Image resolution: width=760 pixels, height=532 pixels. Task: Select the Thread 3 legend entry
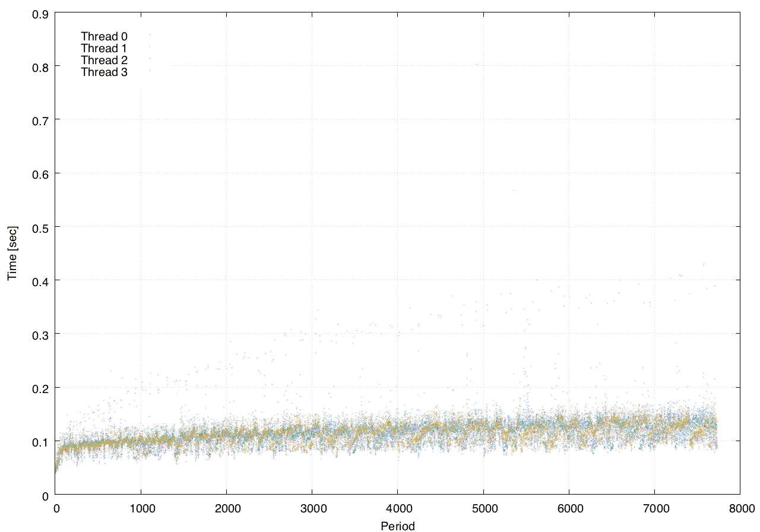coord(104,72)
